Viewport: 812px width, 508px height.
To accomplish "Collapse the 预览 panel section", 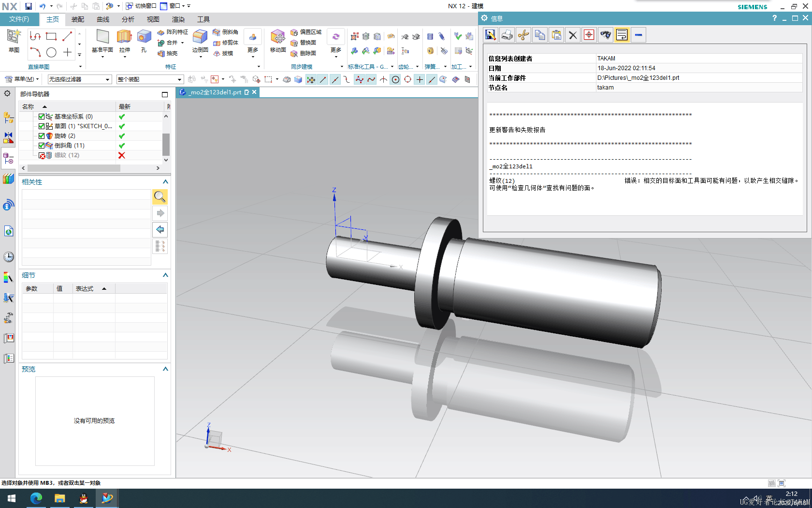I will pos(165,369).
